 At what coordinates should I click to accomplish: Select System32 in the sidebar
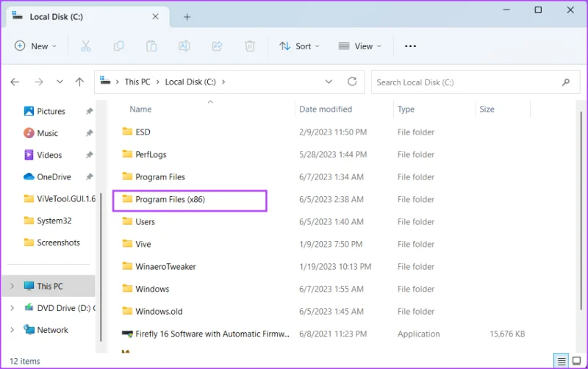coord(48,221)
